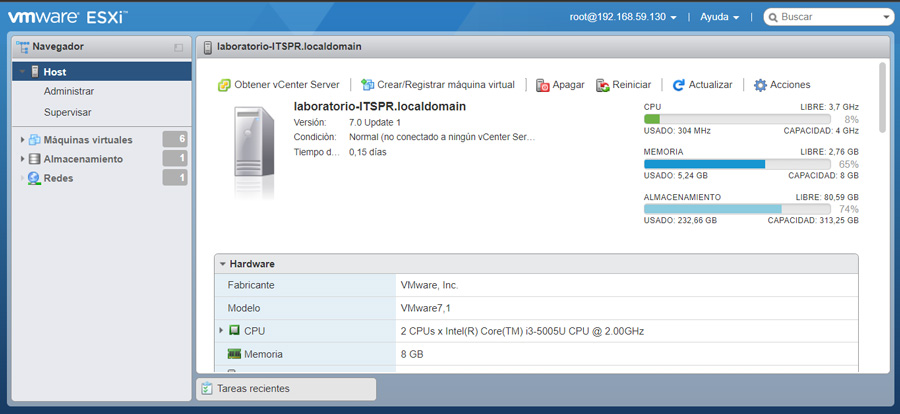Open Supervisar under Host
Screen dimensions: 900x414
pos(68,113)
